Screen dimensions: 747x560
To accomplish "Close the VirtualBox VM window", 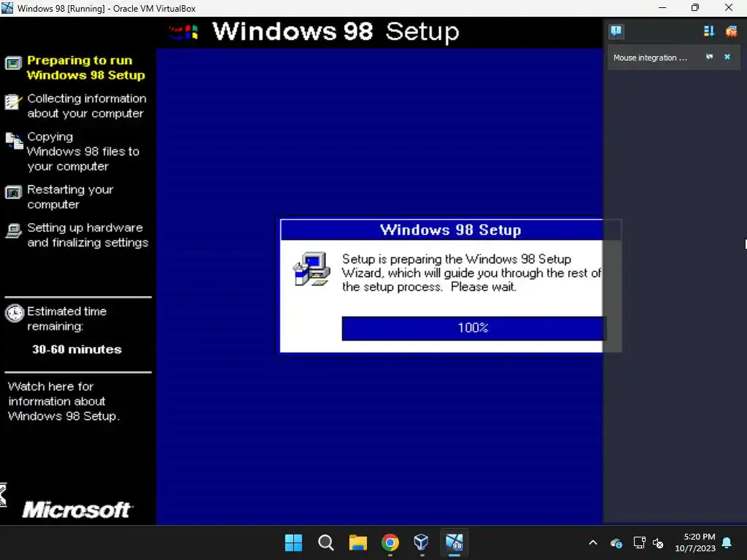I will point(729,8).
